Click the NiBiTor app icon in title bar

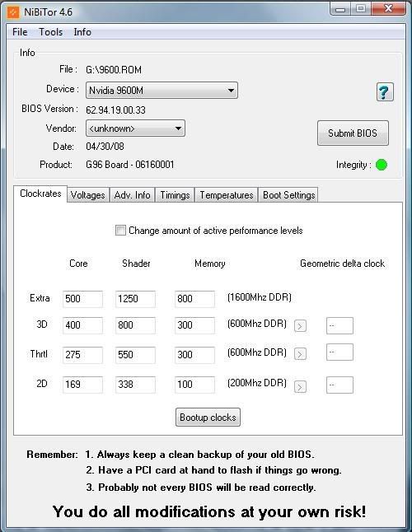pos(13,12)
